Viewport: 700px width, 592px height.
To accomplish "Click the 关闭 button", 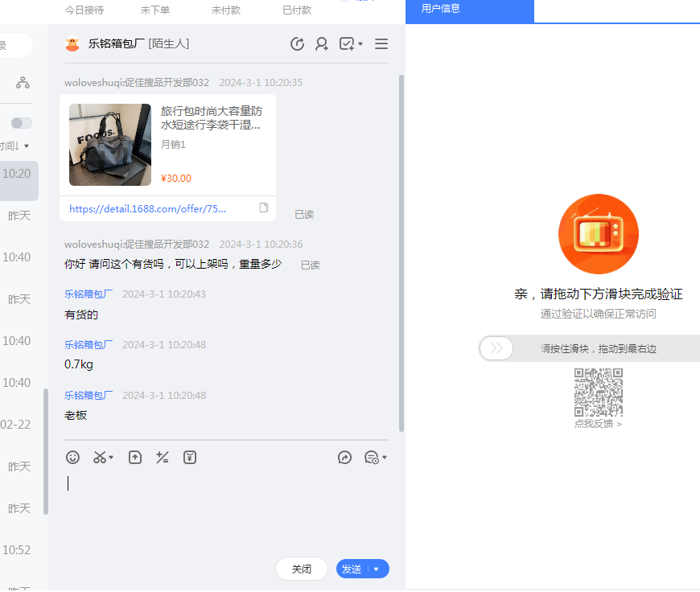I will click(302, 569).
